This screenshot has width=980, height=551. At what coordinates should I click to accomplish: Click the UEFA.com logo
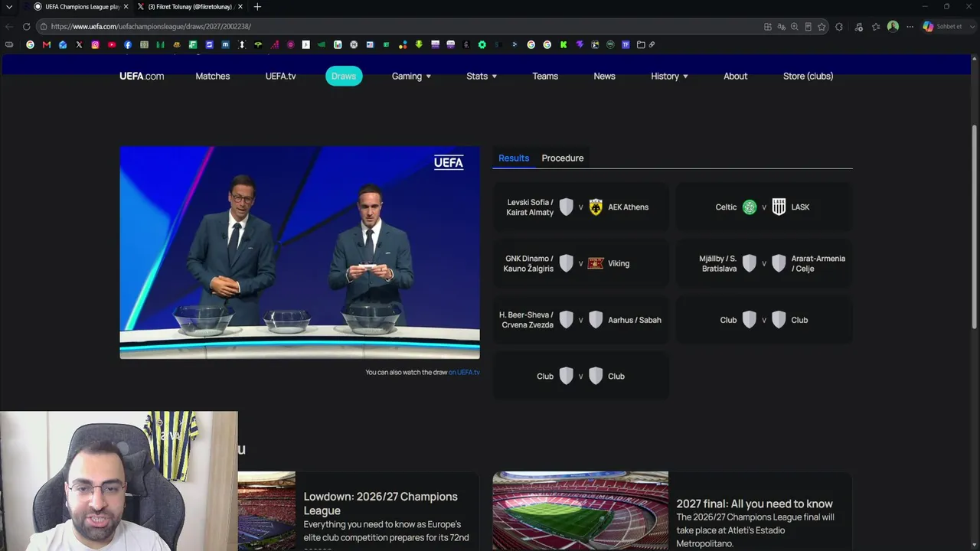142,76
